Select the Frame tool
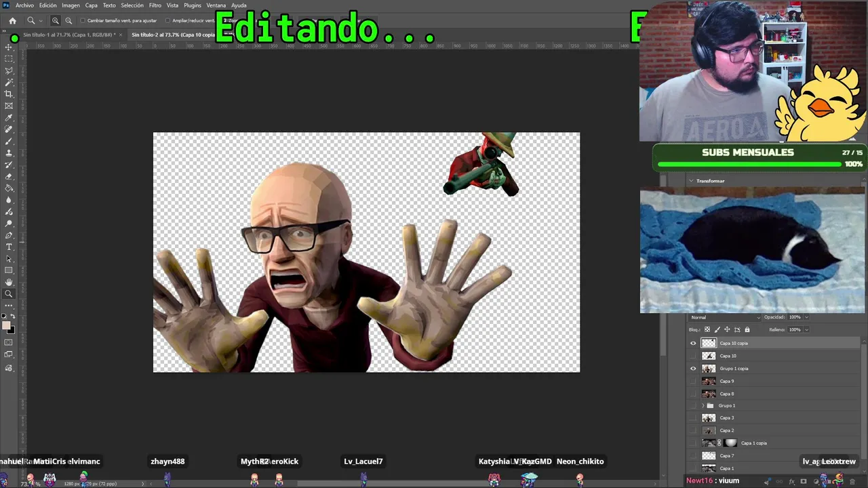The image size is (868, 488). point(9,106)
